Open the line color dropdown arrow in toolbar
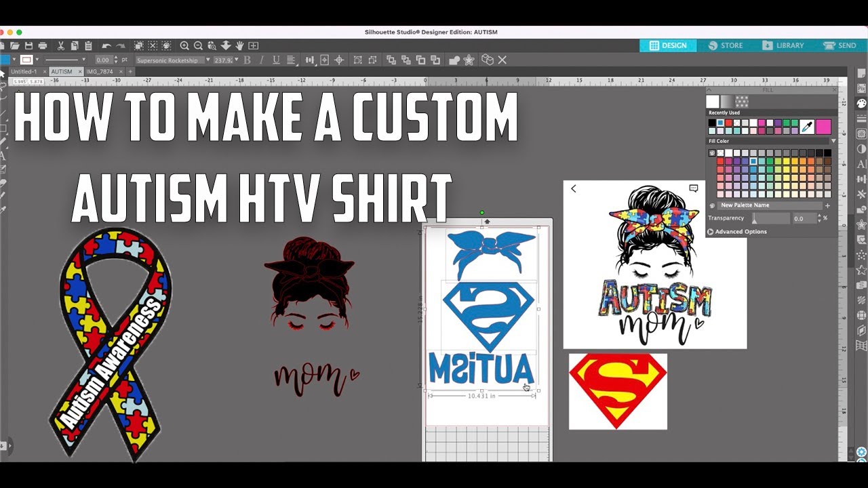Screen dimensions: 868x488 tap(37, 59)
